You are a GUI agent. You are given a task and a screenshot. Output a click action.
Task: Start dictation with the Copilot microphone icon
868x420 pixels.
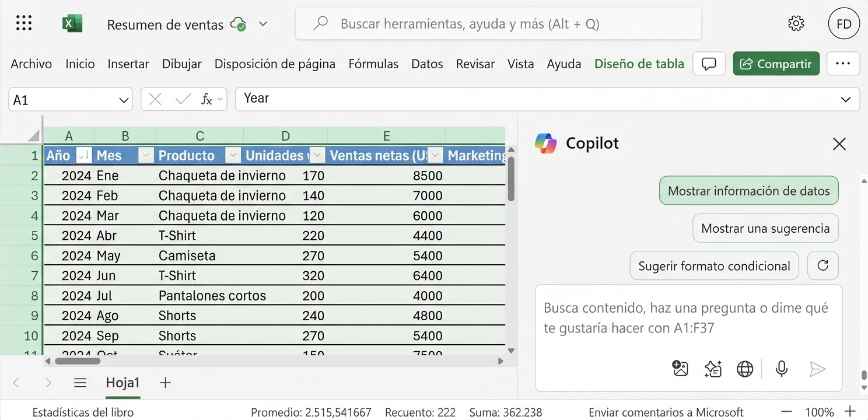tap(782, 369)
